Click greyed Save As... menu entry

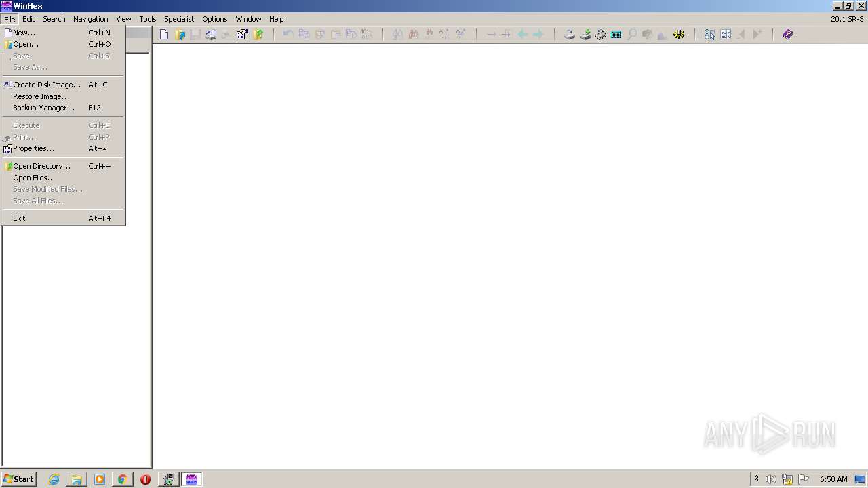pyautogui.click(x=63, y=67)
